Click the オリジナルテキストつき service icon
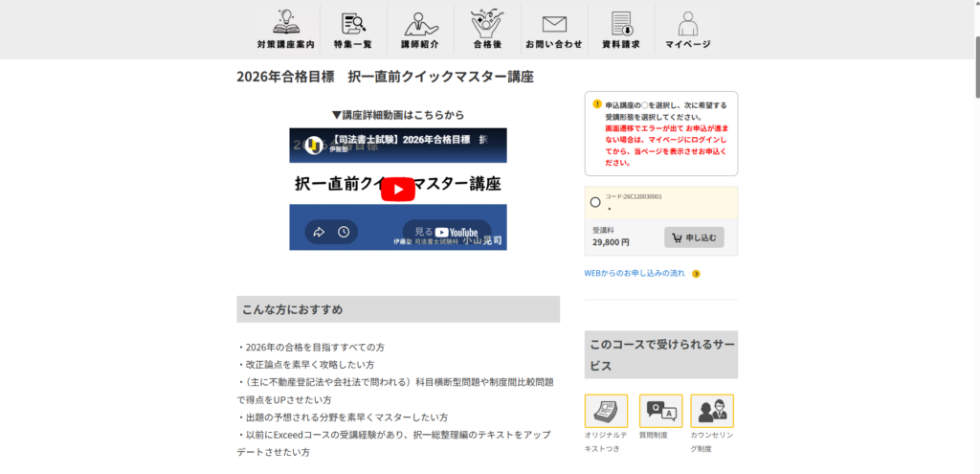 [606, 411]
